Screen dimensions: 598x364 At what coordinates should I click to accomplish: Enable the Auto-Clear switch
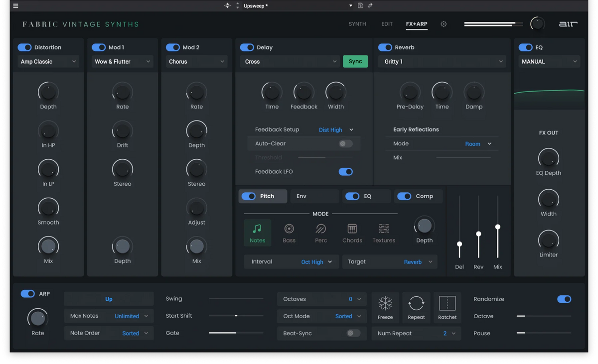coord(345,143)
